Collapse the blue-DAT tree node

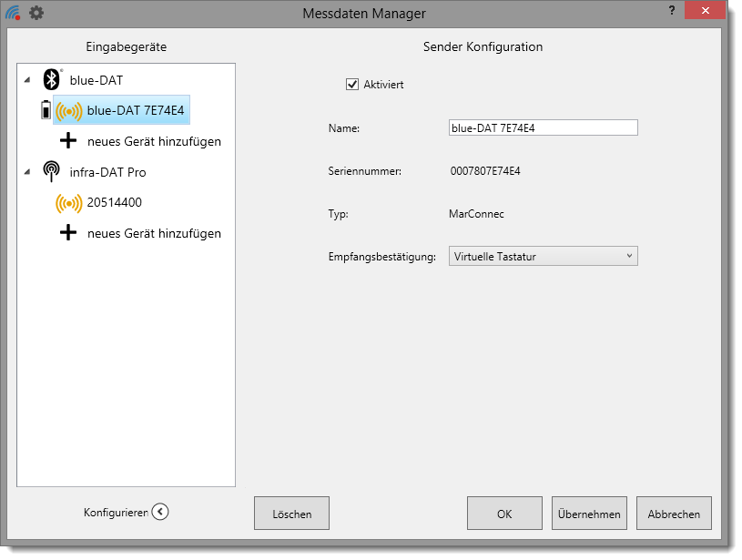click(26, 81)
